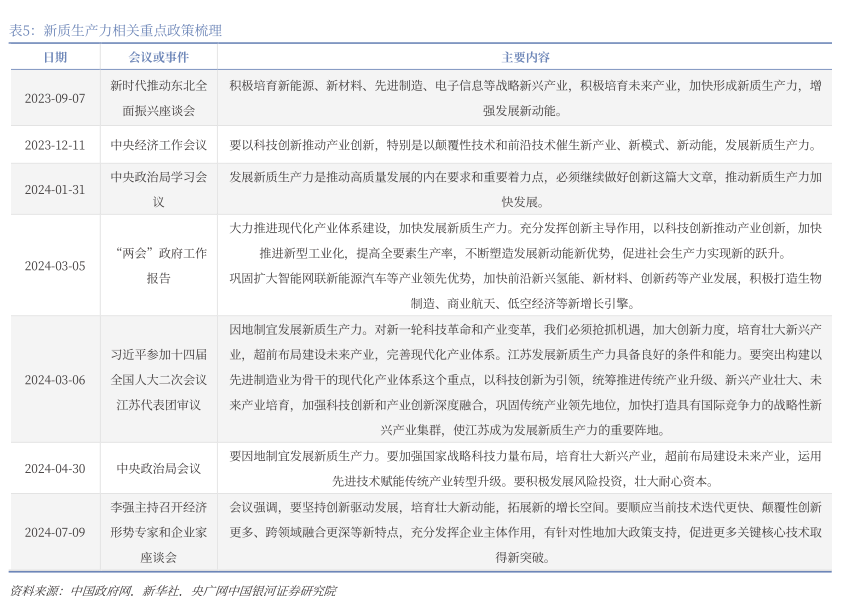
Task: Select the 2024-01-31 date cell
Action: coord(55,189)
